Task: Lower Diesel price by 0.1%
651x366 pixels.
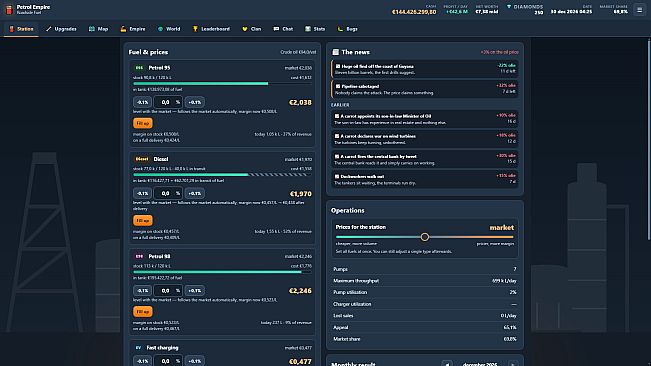Action: point(142,193)
